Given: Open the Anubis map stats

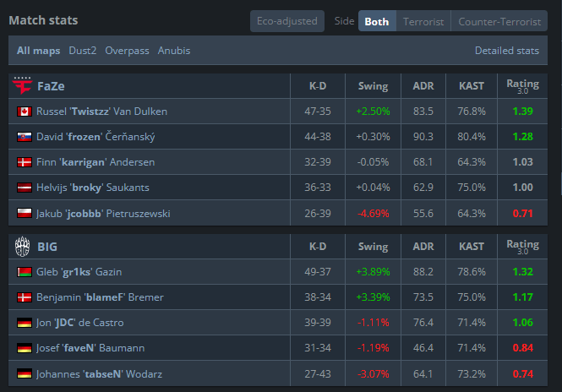Looking at the screenshot, I should (x=174, y=51).
